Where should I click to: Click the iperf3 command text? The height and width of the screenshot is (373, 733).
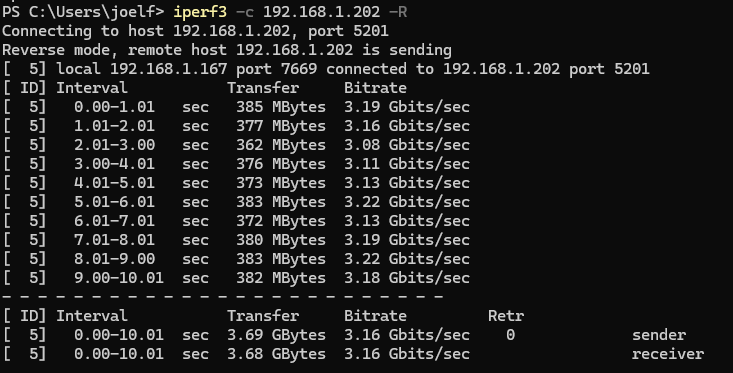point(200,12)
